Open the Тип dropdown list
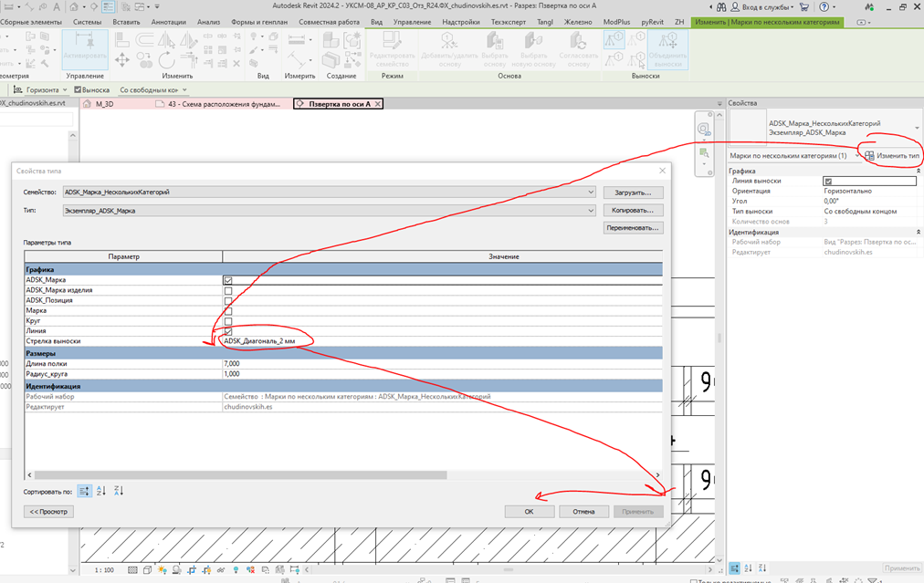This screenshot has width=924, height=583. [x=591, y=210]
